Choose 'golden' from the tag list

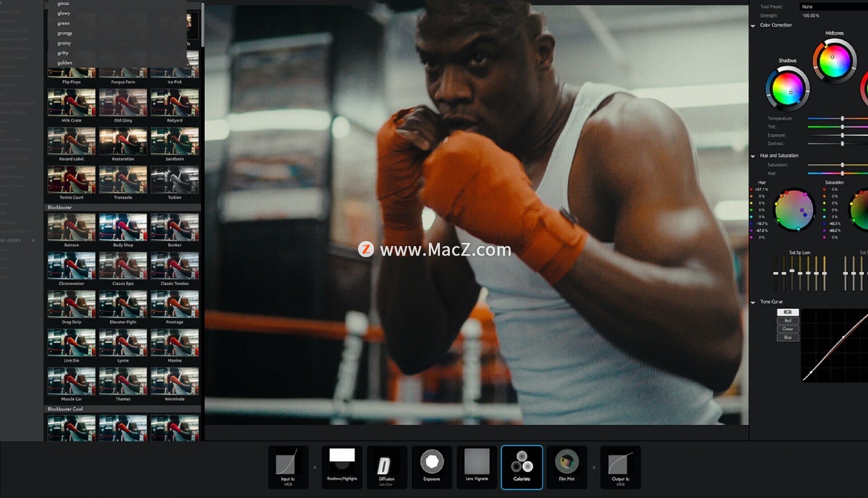click(64, 63)
